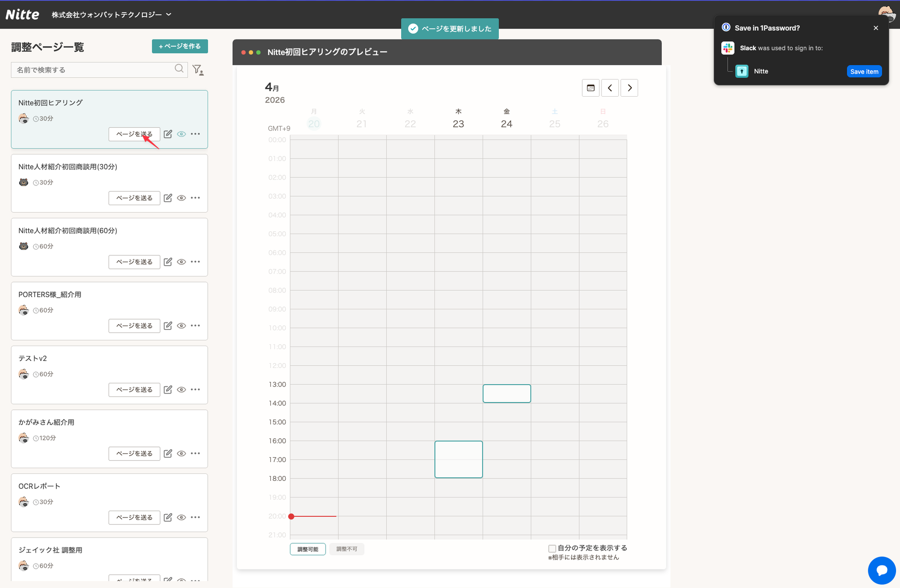Click search magnifier icon in name field
Viewport: 900px width, 588px height.
(x=179, y=69)
